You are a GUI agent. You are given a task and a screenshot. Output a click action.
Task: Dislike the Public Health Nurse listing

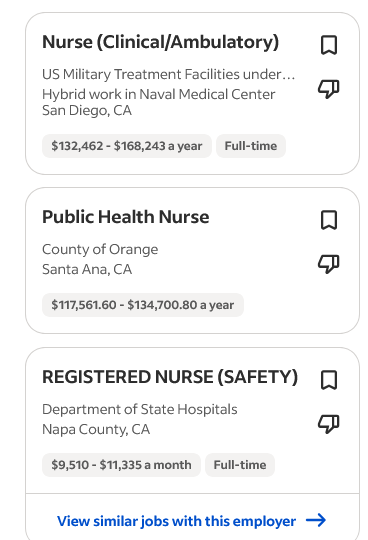point(328,264)
